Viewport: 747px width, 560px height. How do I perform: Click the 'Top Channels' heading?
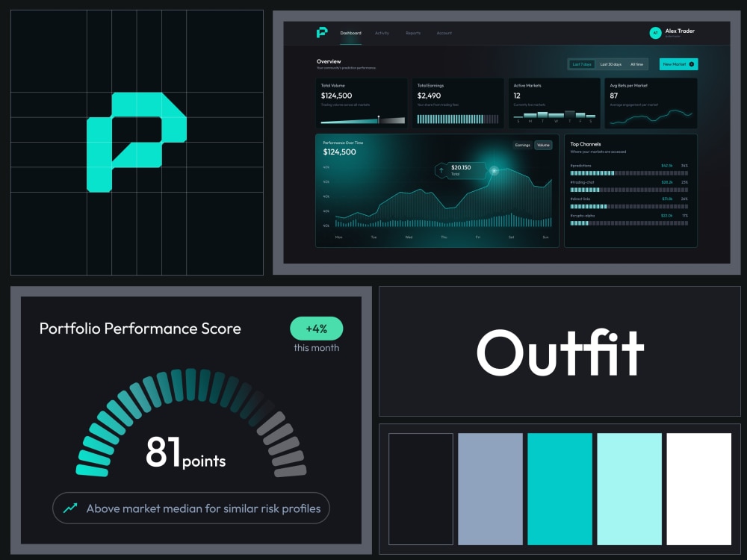pyautogui.click(x=586, y=144)
